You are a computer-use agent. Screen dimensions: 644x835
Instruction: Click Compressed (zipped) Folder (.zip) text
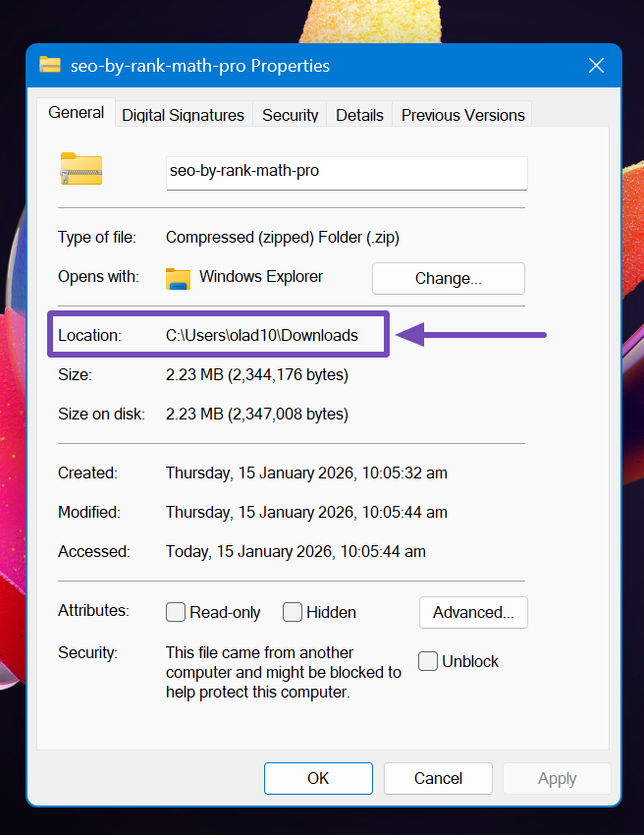point(283,237)
